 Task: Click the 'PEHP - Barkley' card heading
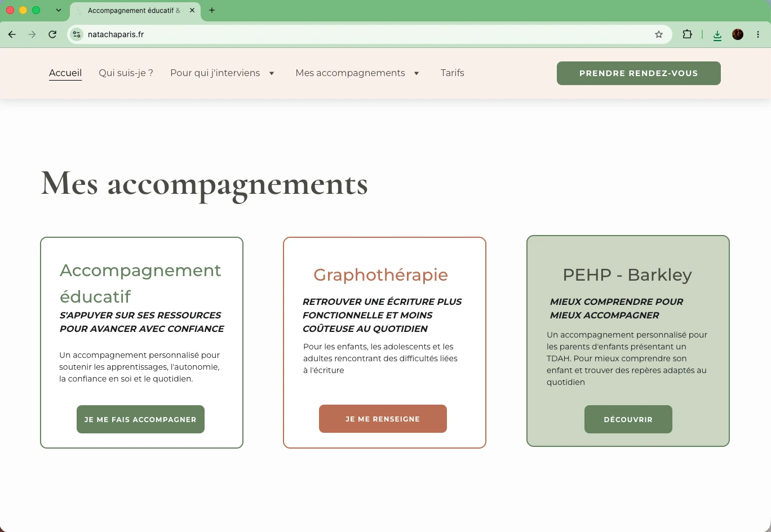coord(627,274)
